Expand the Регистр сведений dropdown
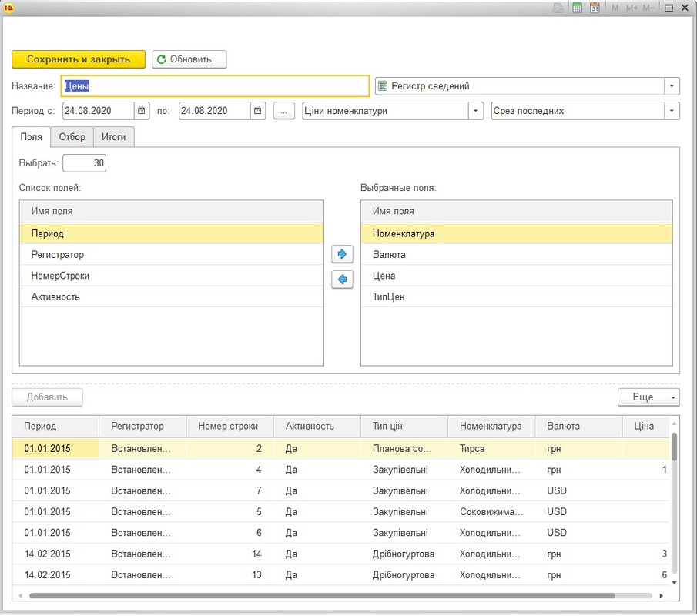Image resolution: width=697 pixels, height=616 pixels. point(672,86)
